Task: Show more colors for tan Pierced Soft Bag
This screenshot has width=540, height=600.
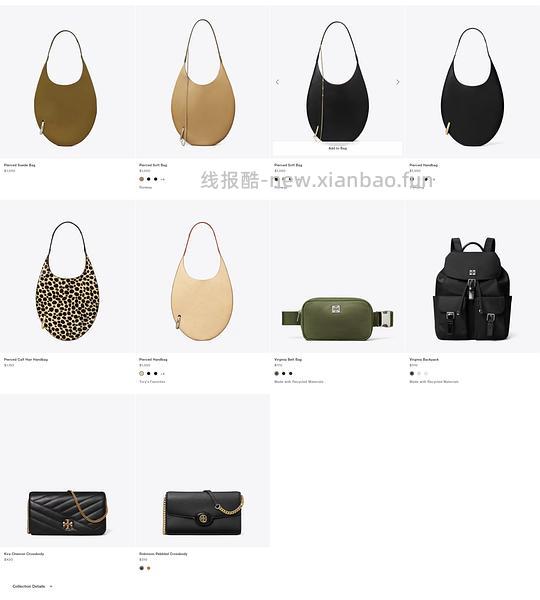Action: (x=163, y=179)
